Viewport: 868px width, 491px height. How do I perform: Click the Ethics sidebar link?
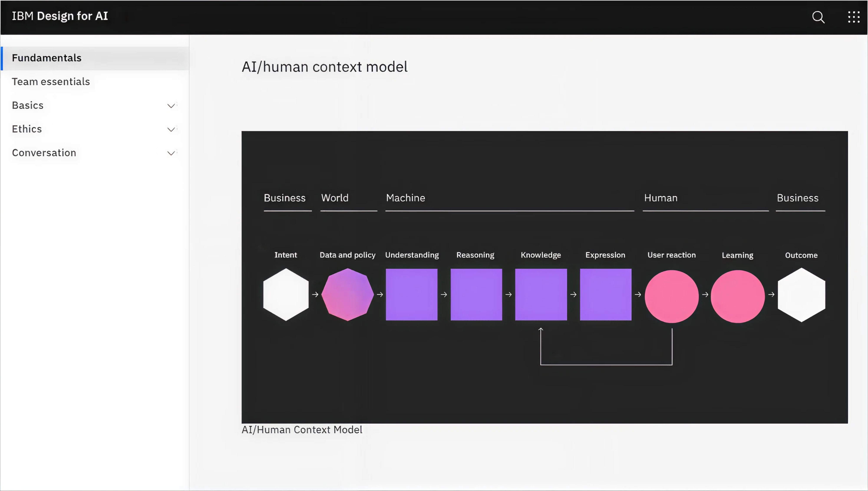(x=27, y=129)
